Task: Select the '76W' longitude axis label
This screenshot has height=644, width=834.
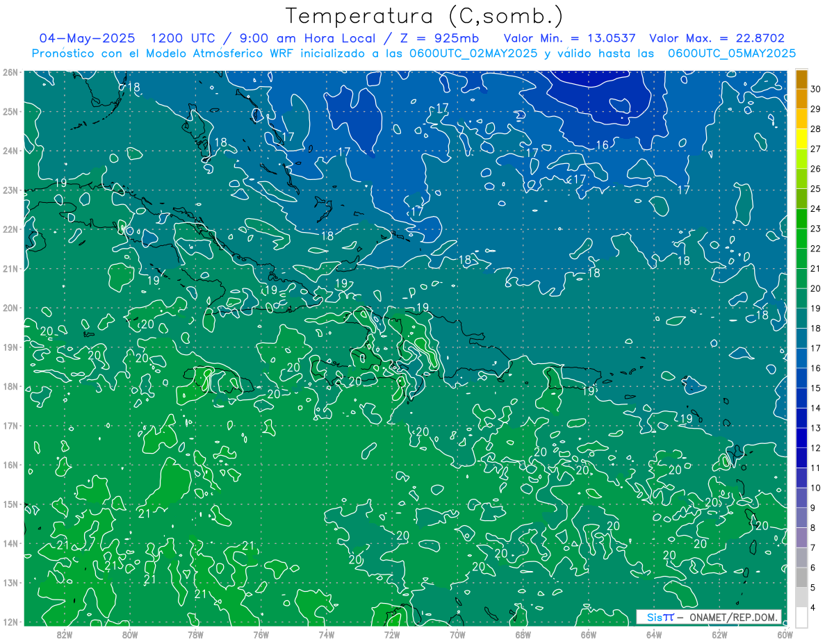Action: [x=261, y=634]
